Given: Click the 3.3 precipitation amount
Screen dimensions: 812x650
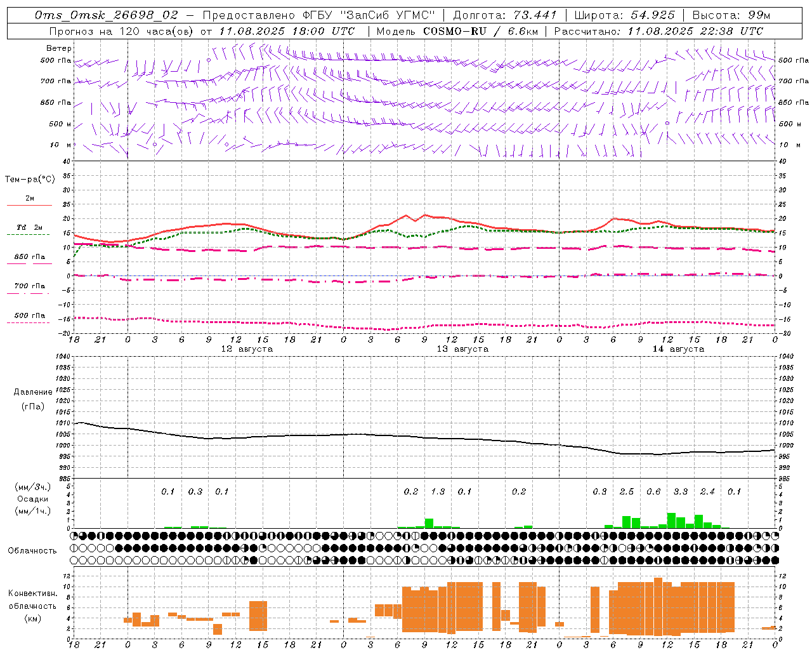Looking at the screenshot, I should click(x=681, y=492).
